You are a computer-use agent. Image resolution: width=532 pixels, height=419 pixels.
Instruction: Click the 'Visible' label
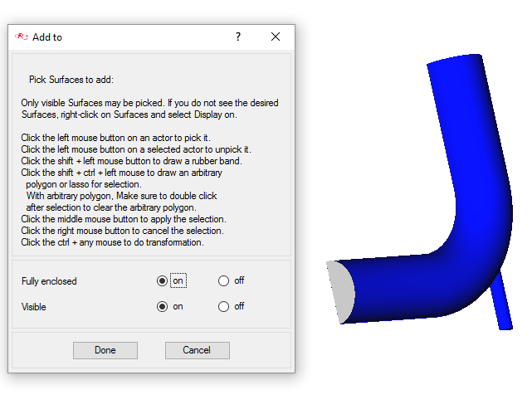tap(33, 307)
